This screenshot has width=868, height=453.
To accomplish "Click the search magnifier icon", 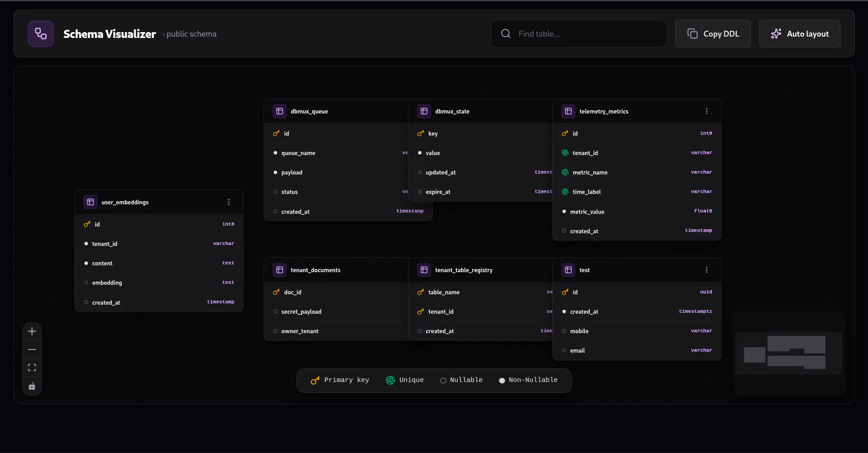I will tap(506, 34).
